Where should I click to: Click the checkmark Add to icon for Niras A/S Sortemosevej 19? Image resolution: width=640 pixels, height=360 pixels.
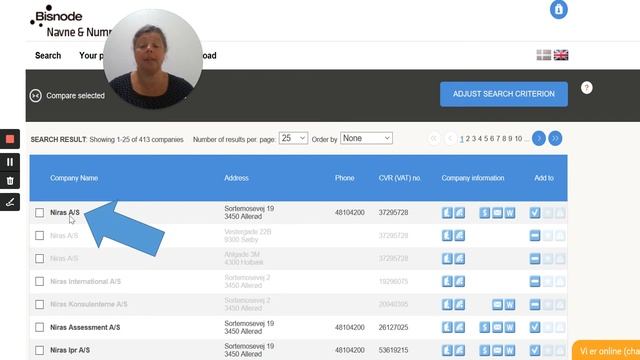[x=535, y=213]
